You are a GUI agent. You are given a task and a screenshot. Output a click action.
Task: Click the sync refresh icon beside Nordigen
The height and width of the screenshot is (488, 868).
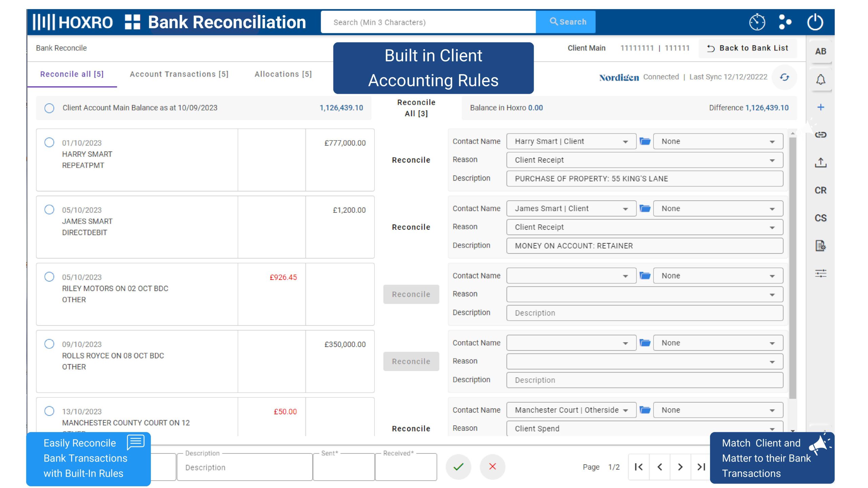[784, 77]
